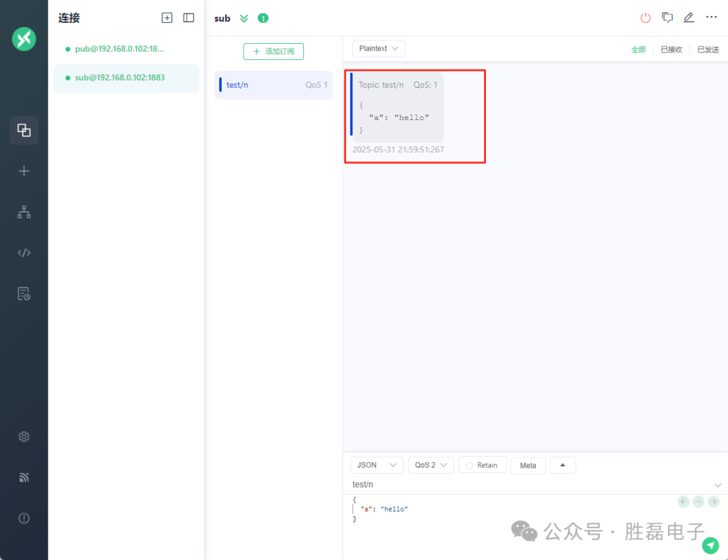This screenshot has width=728, height=560.
Task: Edit connection with the pencil icon
Action: coord(688,18)
